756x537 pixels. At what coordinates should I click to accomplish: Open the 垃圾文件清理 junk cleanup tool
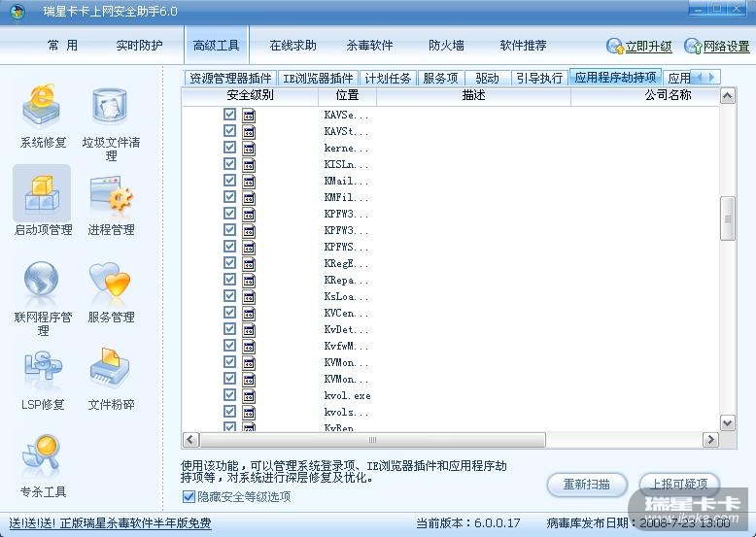pyautogui.click(x=111, y=122)
